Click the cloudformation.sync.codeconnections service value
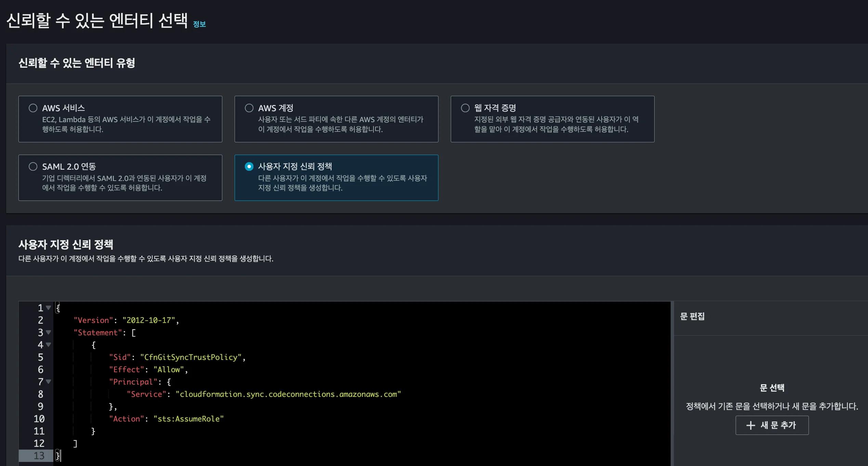 coord(288,394)
